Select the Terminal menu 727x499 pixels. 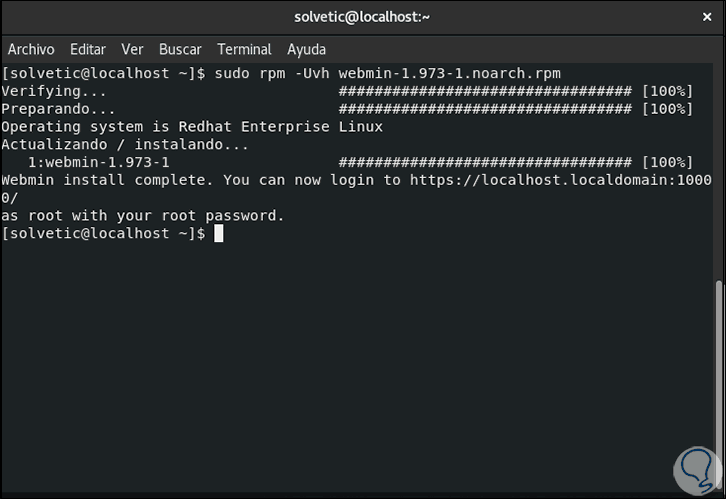coord(244,49)
